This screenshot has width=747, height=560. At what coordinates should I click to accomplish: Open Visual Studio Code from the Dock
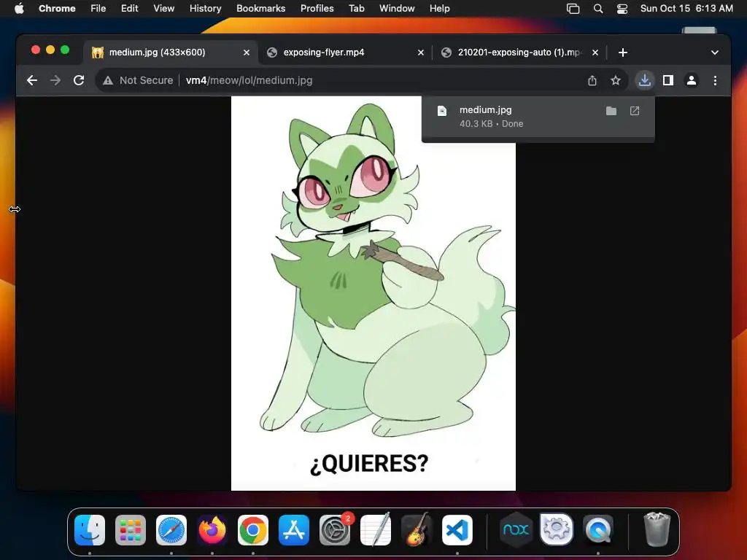(x=457, y=530)
